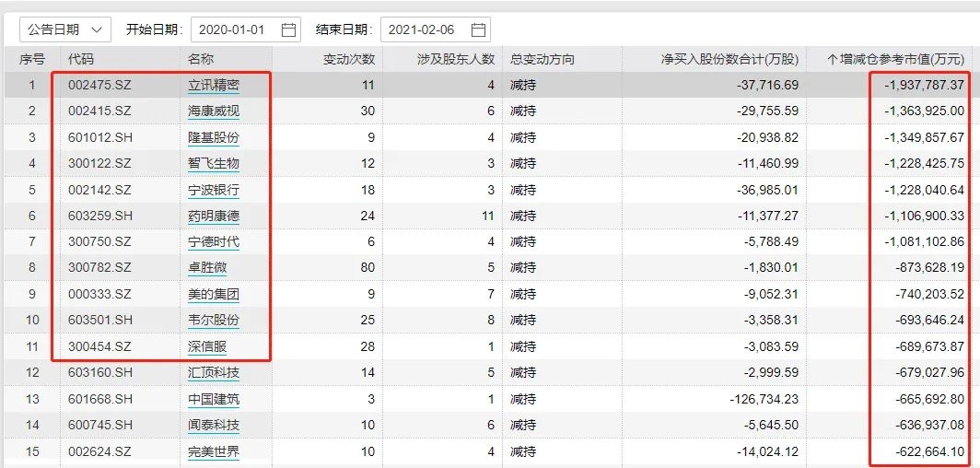This screenshot has width=980, height=468.
Task: Open stock link 完美世界
Action: pyautogui.click(x=214, y=451)
